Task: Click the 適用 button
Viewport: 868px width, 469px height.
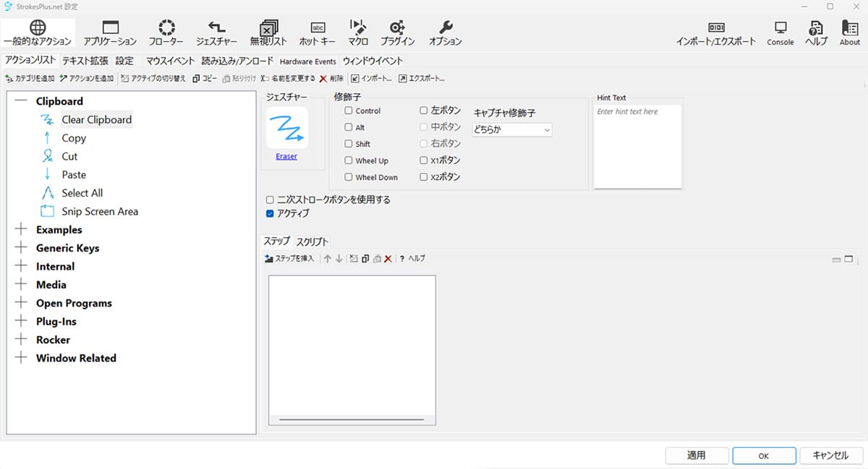Action: [x=697, y=456]
